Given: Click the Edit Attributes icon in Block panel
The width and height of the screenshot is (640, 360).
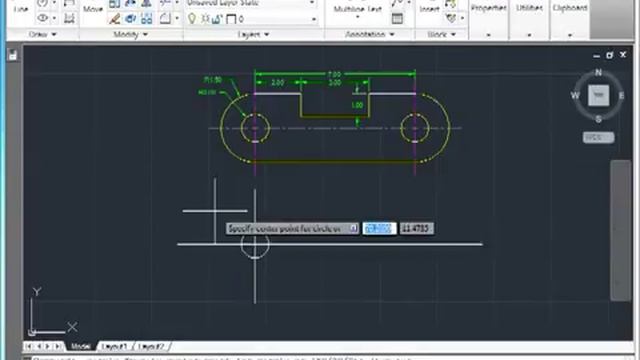Looking at the screenshot, I should point(451,18).
